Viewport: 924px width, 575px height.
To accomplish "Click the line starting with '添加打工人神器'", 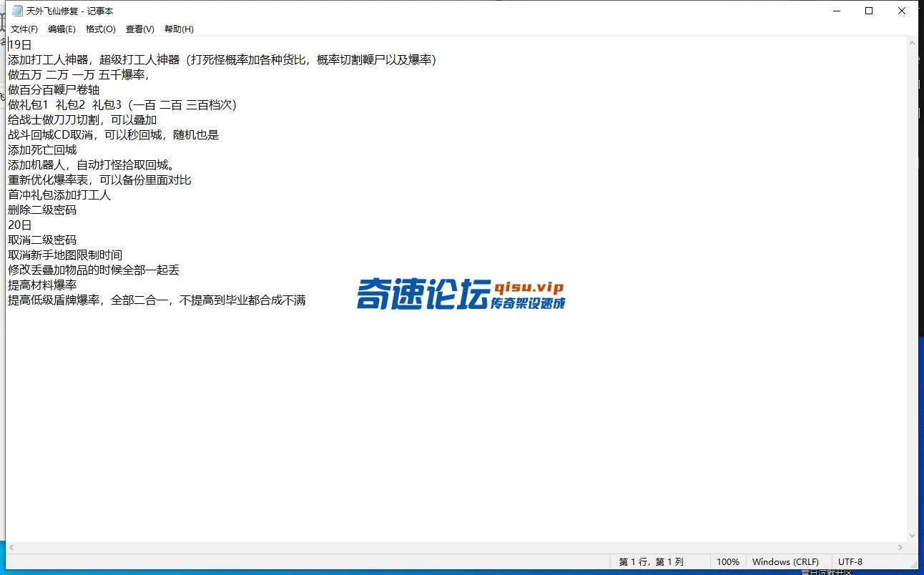I will click(222, 59).
